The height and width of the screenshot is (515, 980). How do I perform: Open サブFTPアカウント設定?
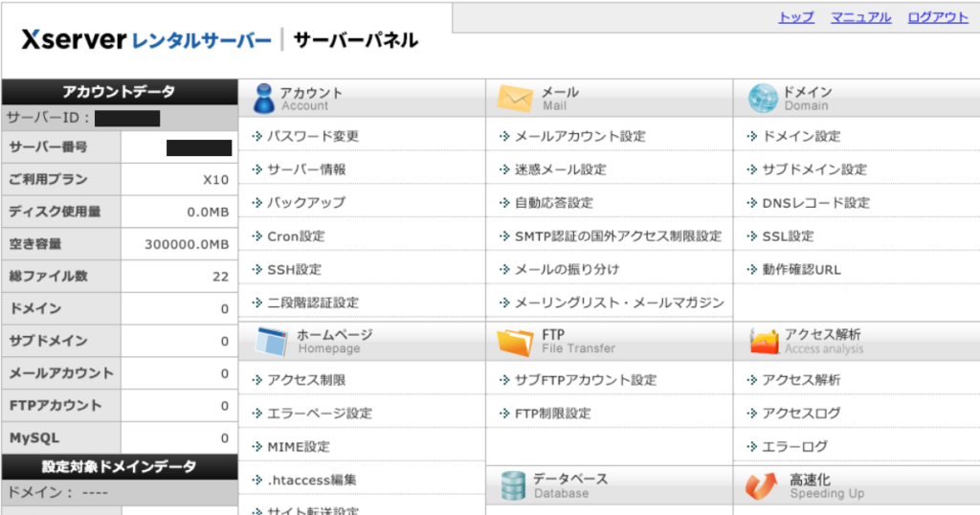(x=586, y=380)
